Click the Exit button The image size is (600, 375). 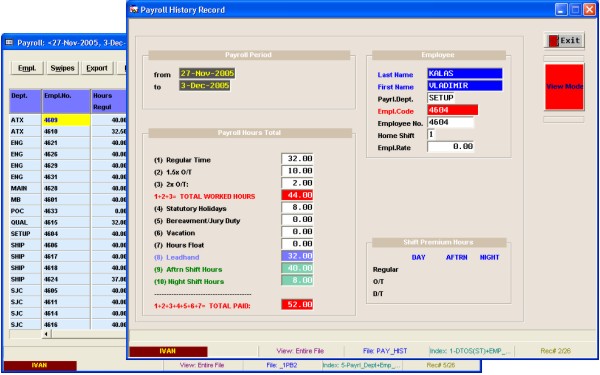564,40
